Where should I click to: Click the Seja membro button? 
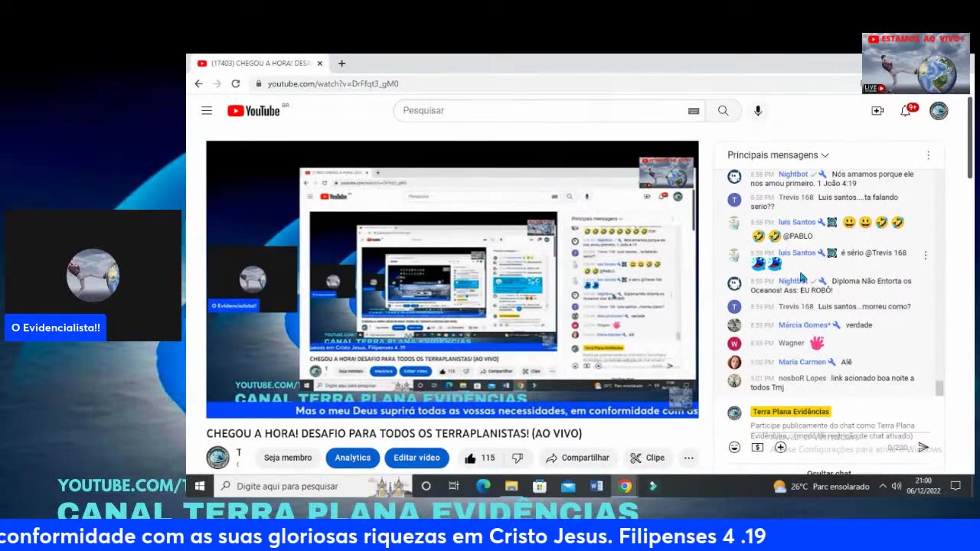click(288, 458)
